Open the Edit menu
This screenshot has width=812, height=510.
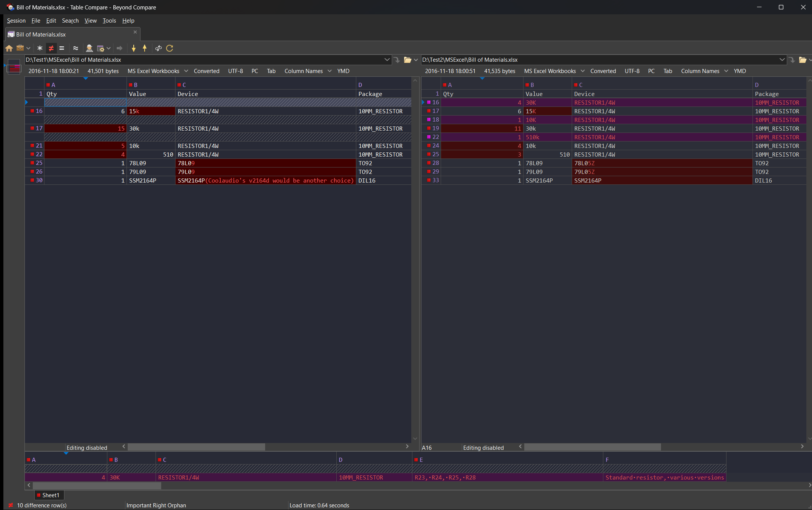pos(51,21)
